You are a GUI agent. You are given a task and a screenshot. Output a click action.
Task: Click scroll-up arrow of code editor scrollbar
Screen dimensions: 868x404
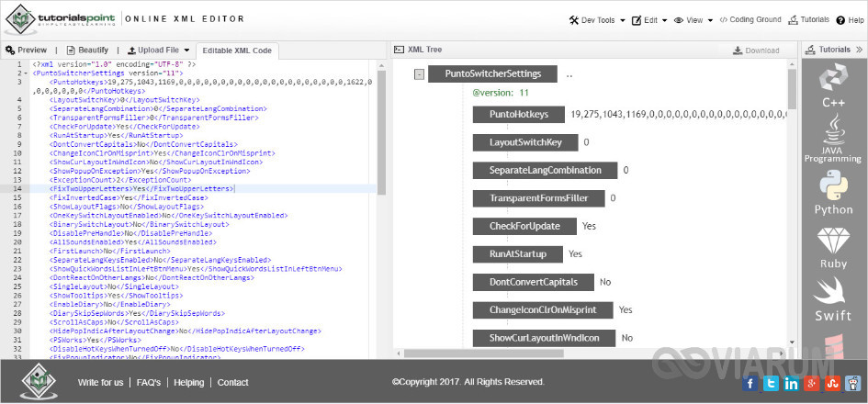coord(381,65)
